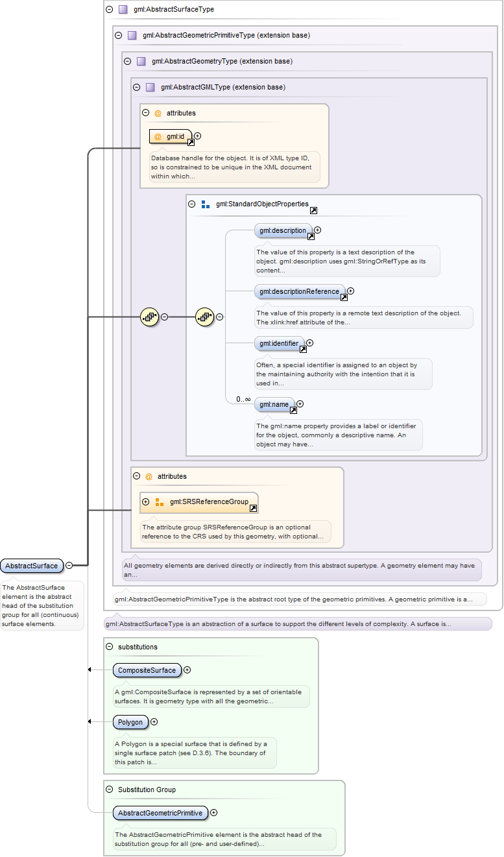This screenshot has width=504, height=857.
Task: Expand the CompositeSurface element
Action: (187, 670)
